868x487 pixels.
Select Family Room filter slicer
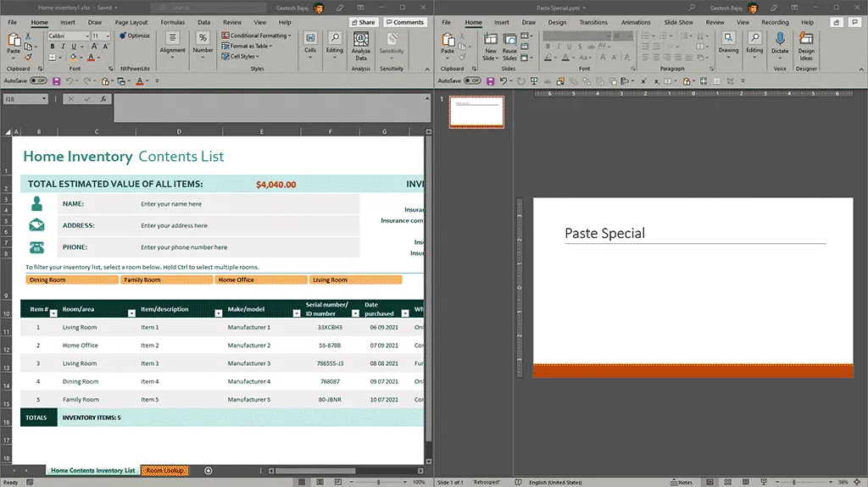coord(167,280)
